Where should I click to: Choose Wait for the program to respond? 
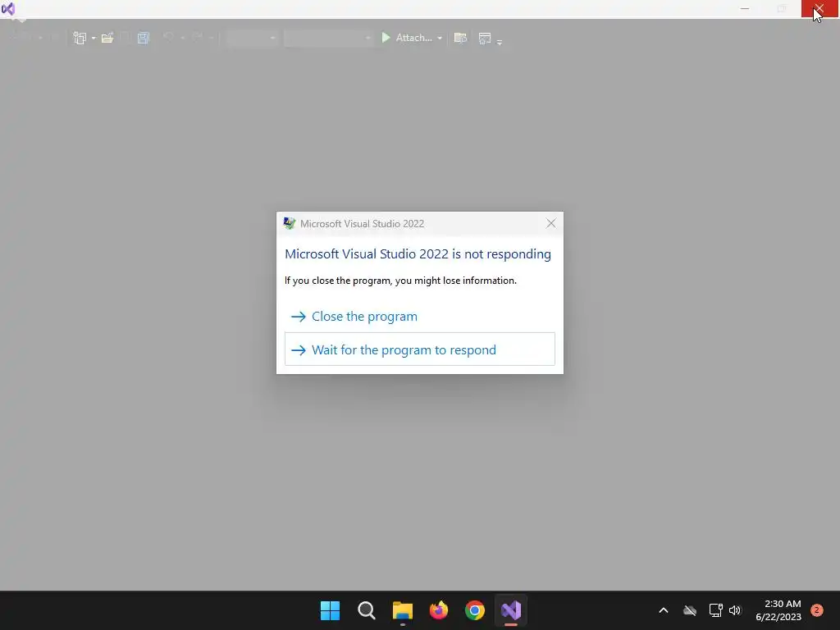tap(420, 349)
